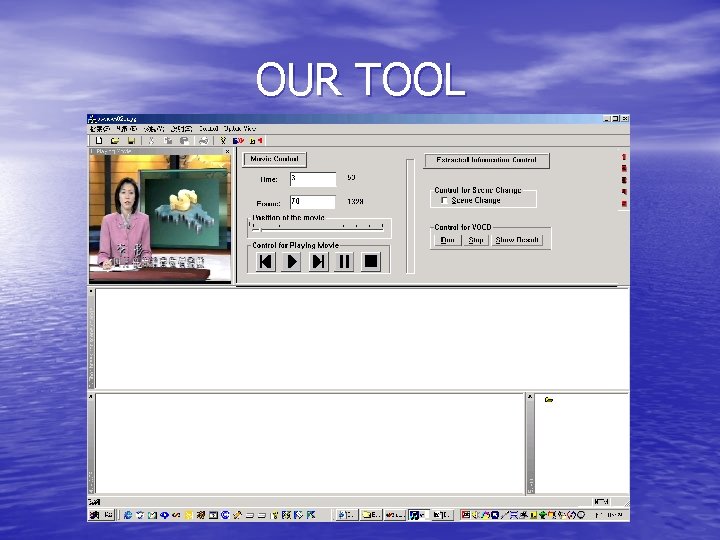Open the Option menu

[x=231, y=129]
